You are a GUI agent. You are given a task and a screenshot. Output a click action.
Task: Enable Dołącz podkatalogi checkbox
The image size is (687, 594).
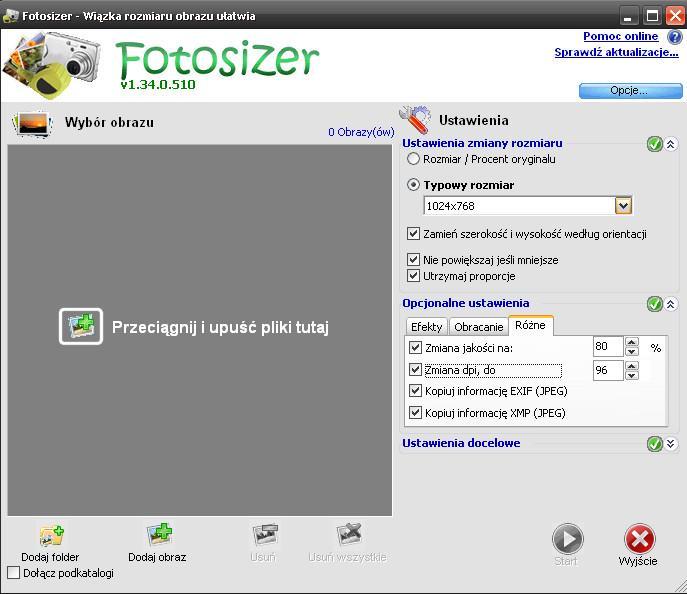point(14,573)
